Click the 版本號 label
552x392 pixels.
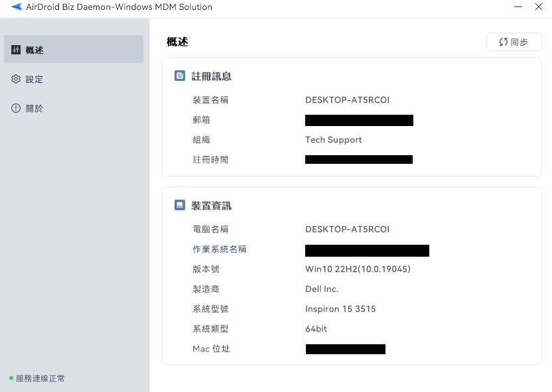[206, 269]
